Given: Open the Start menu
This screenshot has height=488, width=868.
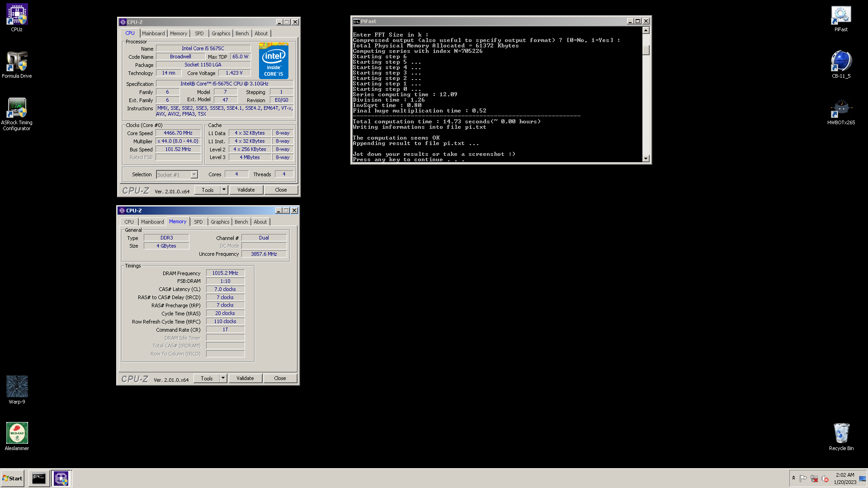Looking at the screenshot, I should click(x=12, y=479).
